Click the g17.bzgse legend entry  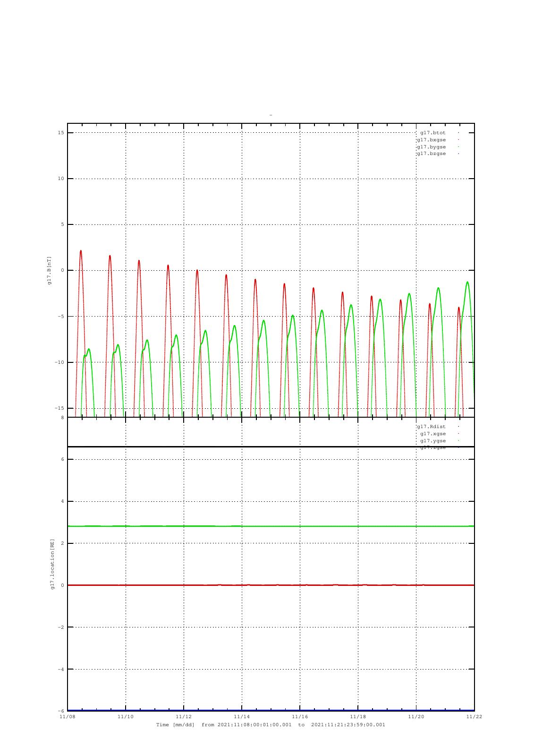tap(431, 154)
